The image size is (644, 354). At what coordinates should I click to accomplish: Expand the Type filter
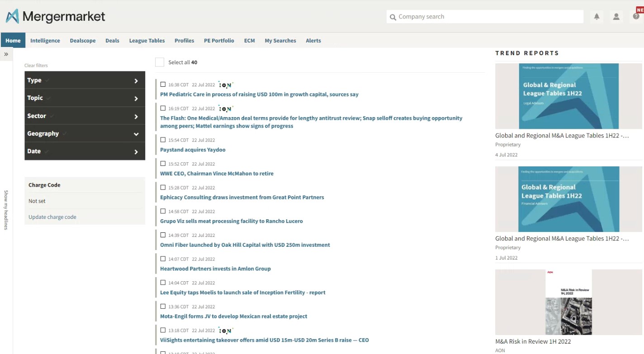click(85, 80)
